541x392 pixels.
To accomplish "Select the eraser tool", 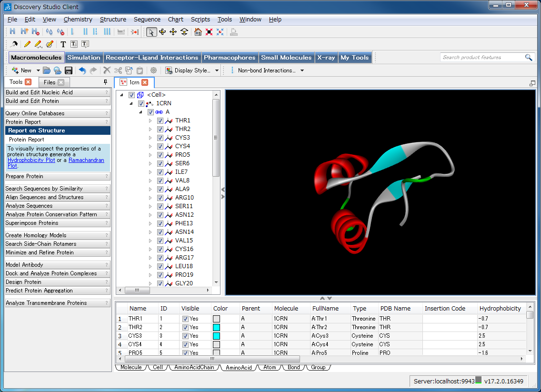I will coord(50,44).
